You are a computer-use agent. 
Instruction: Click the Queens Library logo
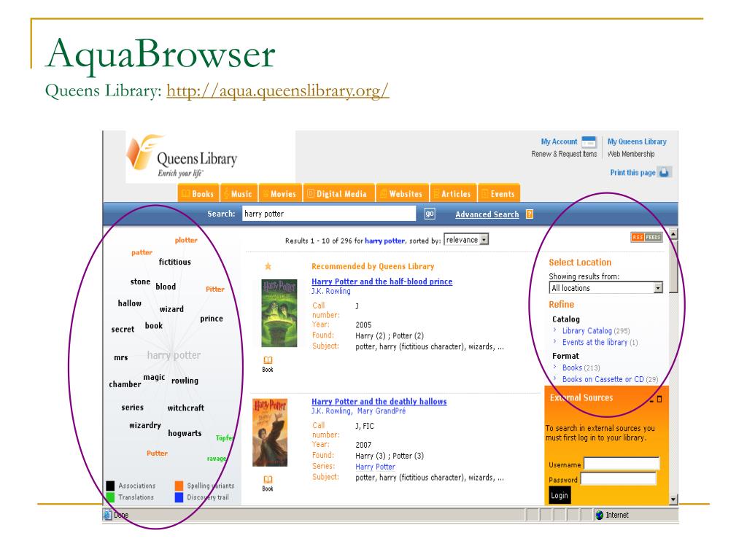[x=182, y=156]
